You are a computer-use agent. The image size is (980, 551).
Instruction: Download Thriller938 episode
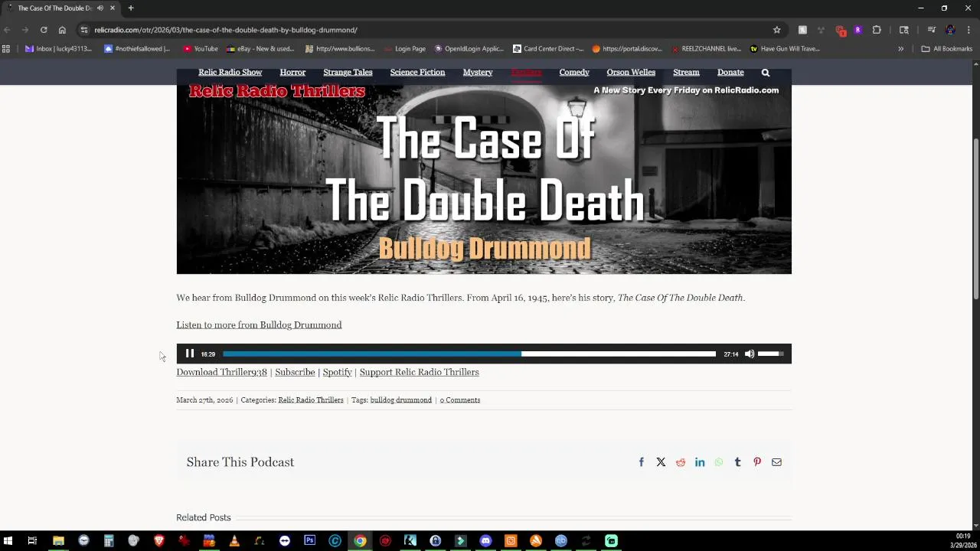click(221, 372)
